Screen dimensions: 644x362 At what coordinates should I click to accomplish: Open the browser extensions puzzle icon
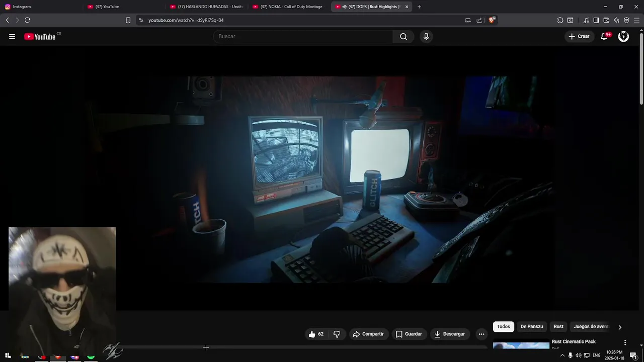[x=560, y=20]
